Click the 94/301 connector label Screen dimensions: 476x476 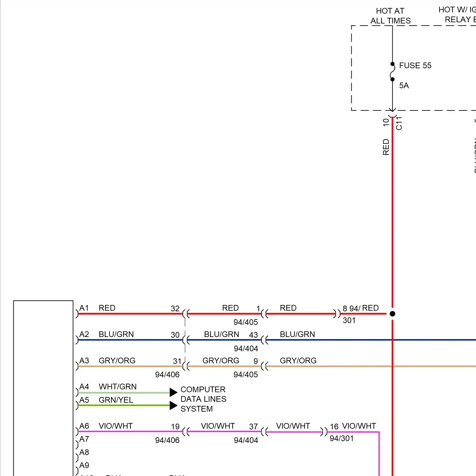(341, 438)
